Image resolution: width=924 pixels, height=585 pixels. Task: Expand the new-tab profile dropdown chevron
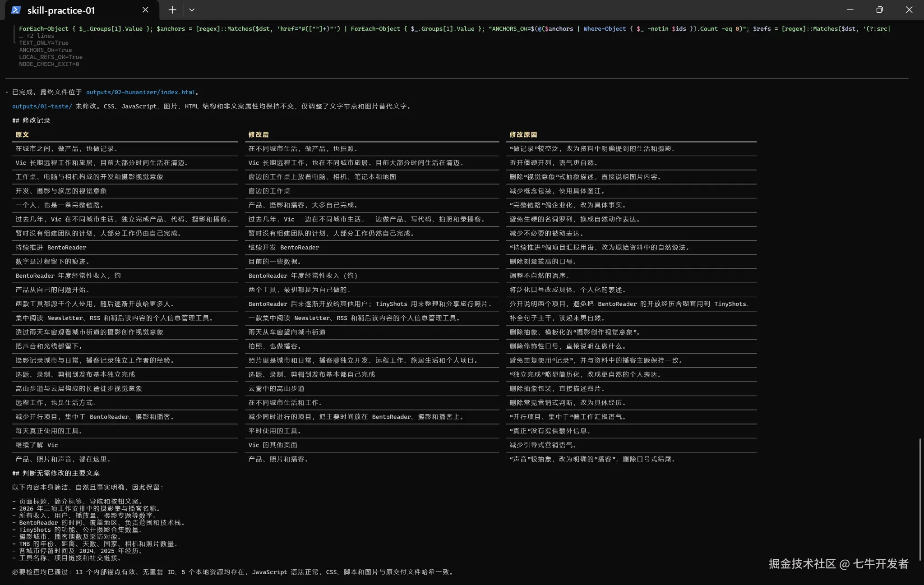pyautogui.click(x=192, y=10)
